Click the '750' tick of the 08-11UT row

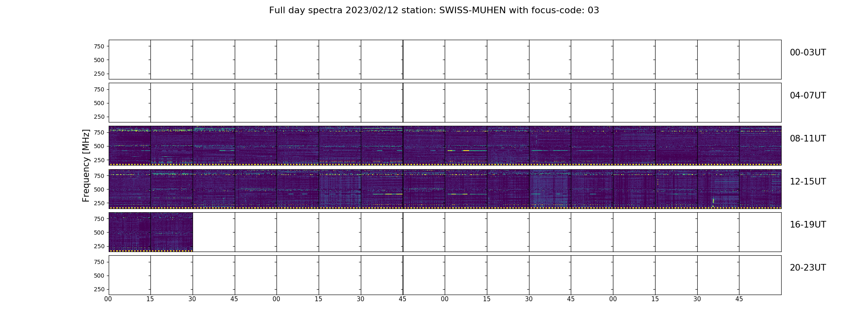tap(99, 132)
